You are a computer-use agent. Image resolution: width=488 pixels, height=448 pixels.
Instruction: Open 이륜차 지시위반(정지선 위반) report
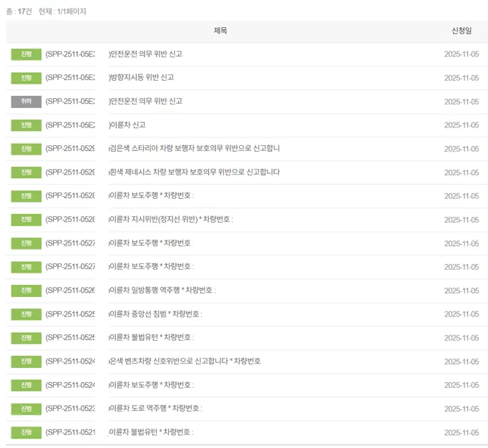(x=170, y=220)
